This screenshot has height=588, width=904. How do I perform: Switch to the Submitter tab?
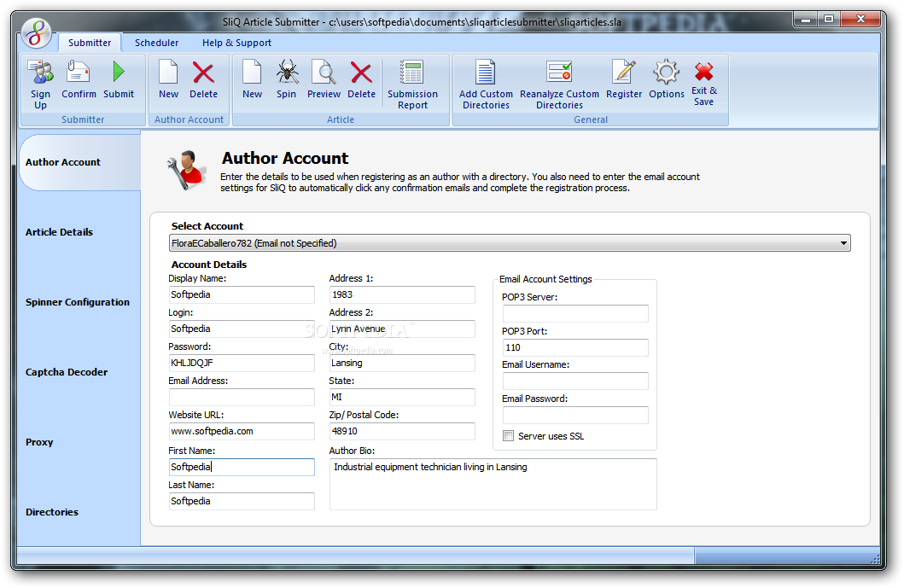(90, 43)
